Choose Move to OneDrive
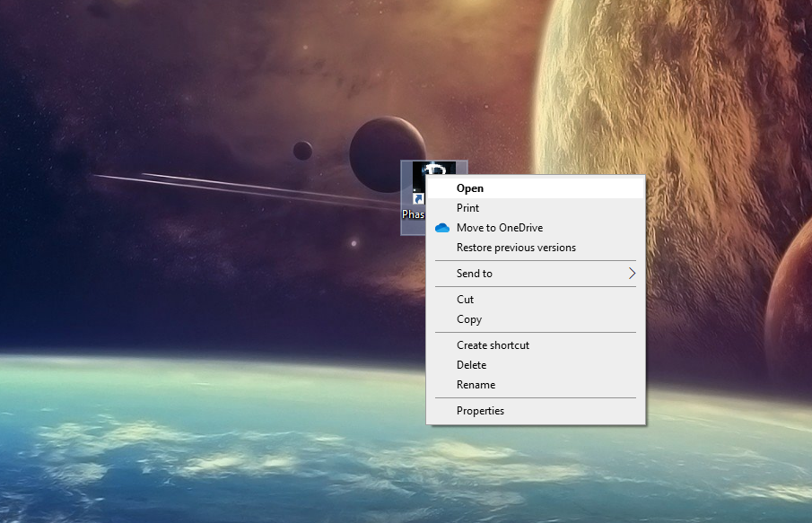The height and width of the screenshot is (523, 812). coord(499,228)
